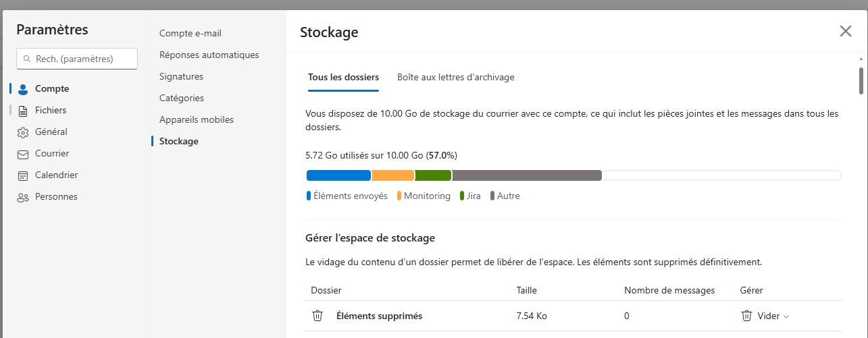868x338 pixels.
Task: Open Appareils mobiles settings
Action: click(197, 119)
